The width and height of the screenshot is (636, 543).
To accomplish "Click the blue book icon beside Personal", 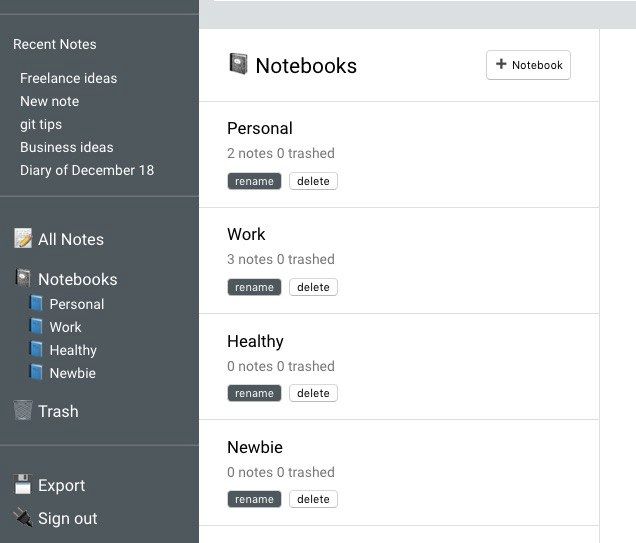I will coord(37,304).
